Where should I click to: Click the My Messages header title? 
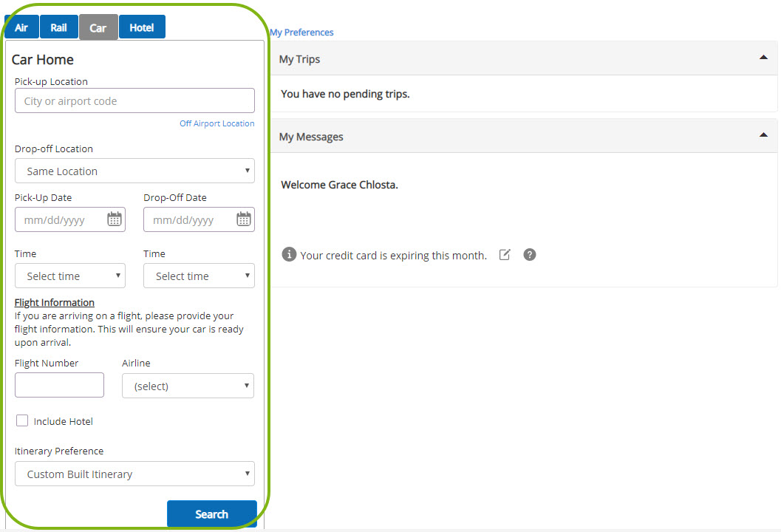click(x=311, y=137)
